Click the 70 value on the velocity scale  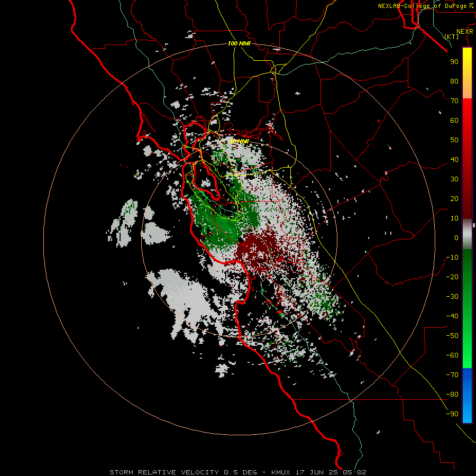(454, 101)
